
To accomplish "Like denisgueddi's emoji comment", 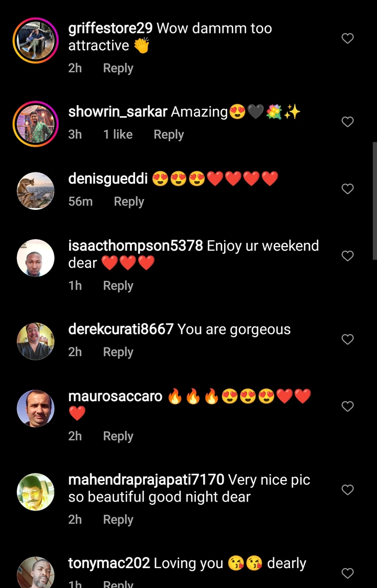I will [348, 188].
